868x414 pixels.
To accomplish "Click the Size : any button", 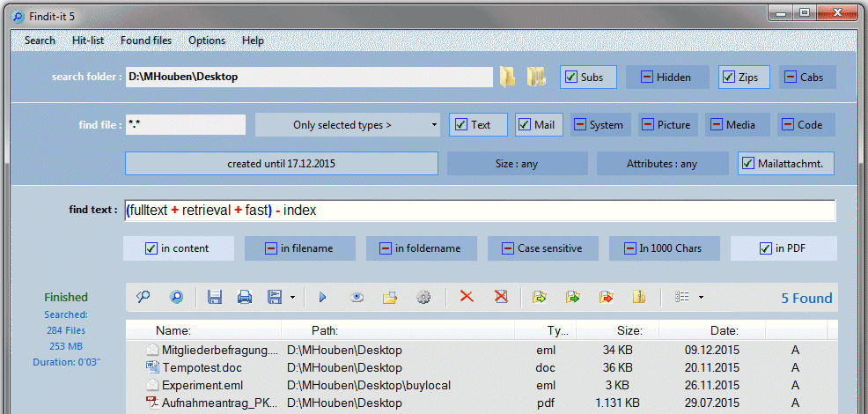I will (517, 164).
